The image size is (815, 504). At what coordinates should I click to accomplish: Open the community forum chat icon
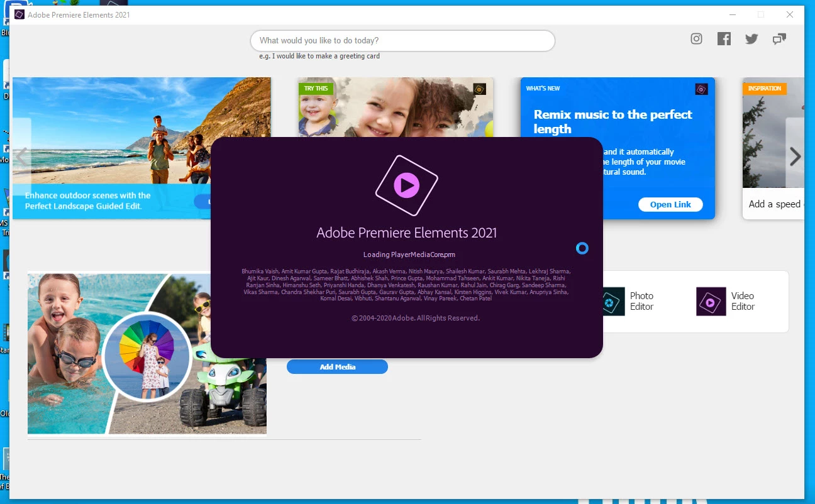pyautogui.click(x=779, y=39)
